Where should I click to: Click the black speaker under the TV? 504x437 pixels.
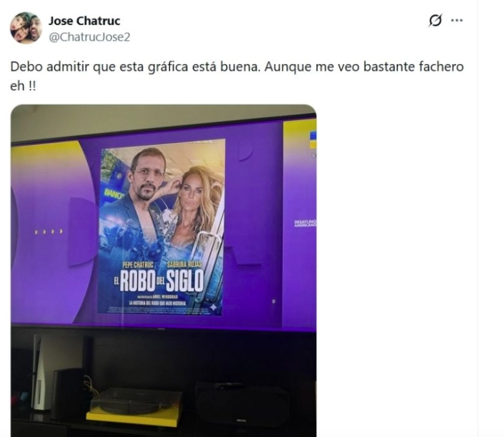[242, 404]
